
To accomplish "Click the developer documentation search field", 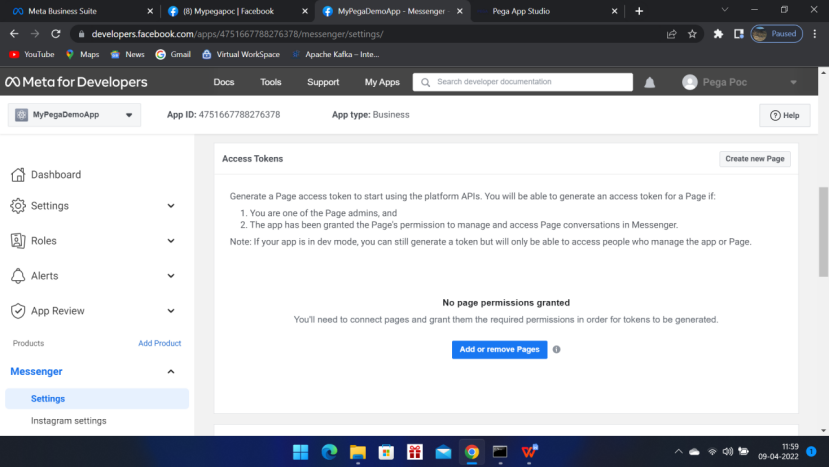I will pos(522,82).
